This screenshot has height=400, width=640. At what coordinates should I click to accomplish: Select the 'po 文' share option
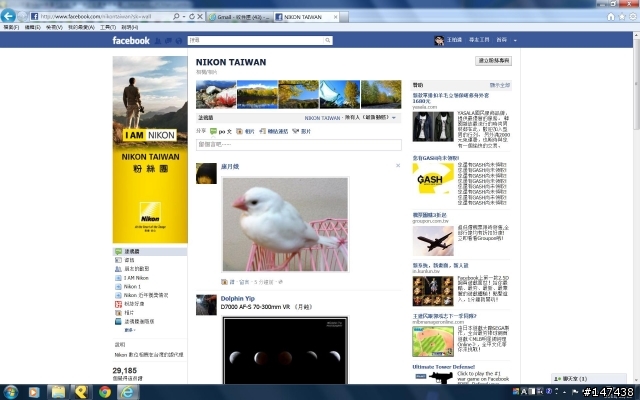221,131
